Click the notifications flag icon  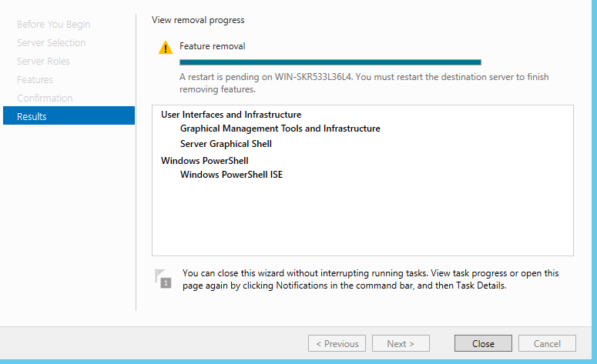163,279
